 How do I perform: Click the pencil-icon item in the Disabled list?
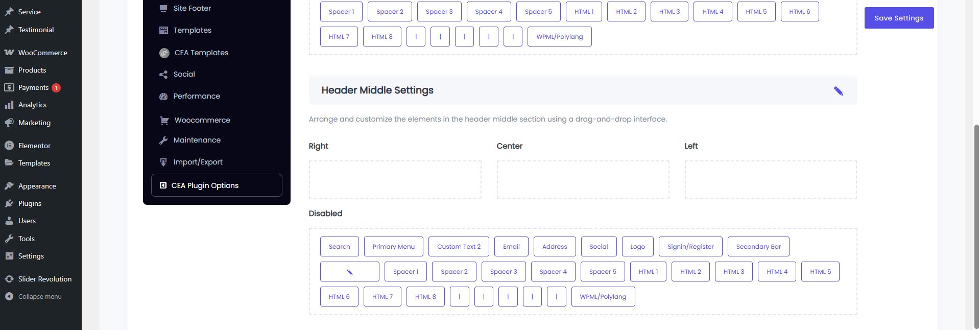[x=349, y=272]
